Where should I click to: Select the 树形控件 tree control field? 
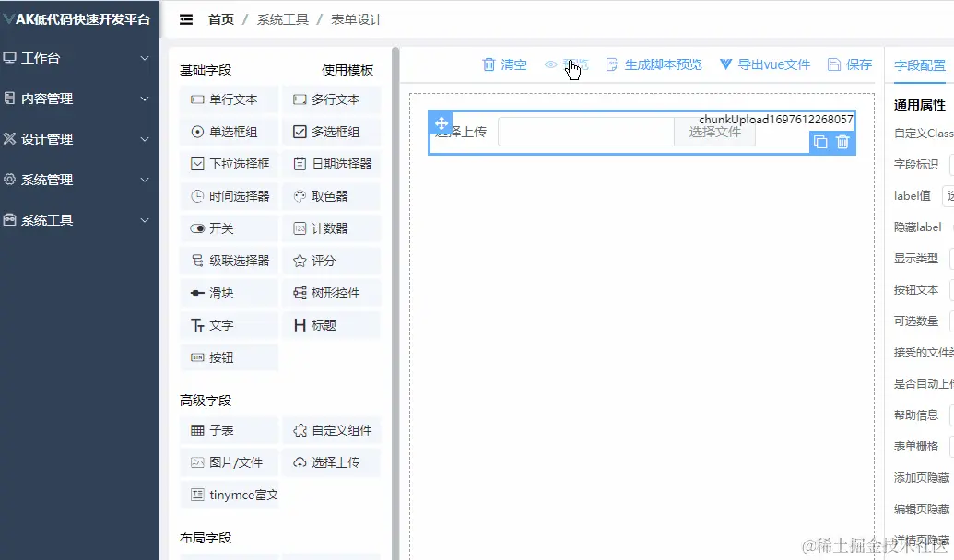click(329, 293)
